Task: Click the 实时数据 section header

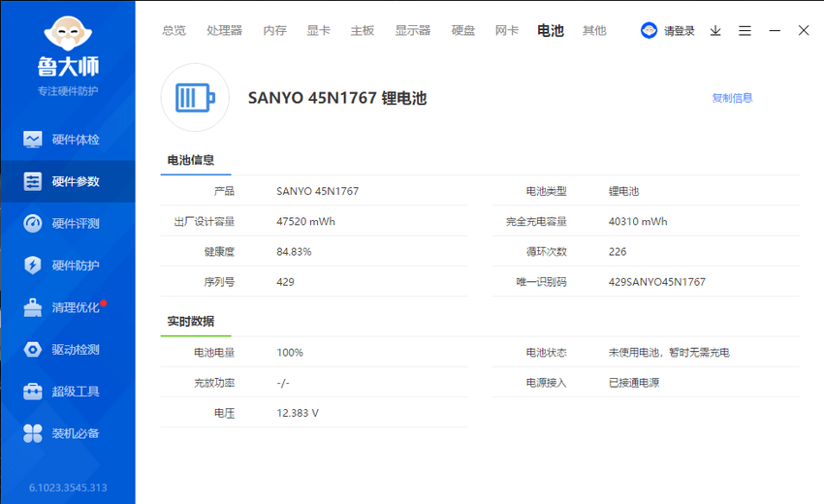Action: coord(191,321)
